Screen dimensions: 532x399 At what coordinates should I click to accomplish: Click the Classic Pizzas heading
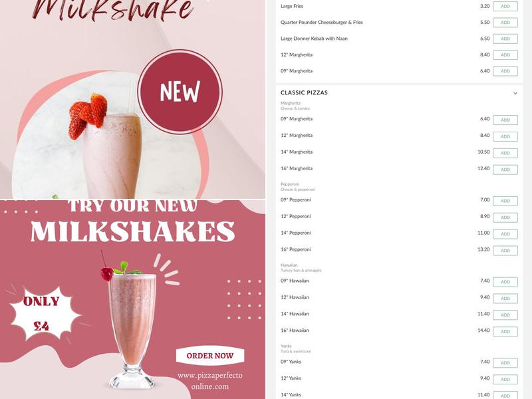point(304,92)
